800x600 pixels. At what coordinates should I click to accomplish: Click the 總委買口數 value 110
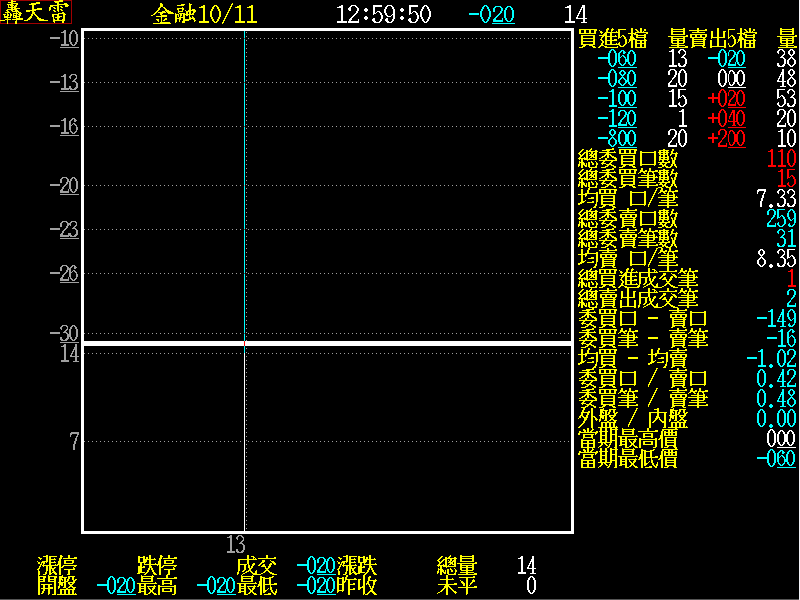(780, 158)
